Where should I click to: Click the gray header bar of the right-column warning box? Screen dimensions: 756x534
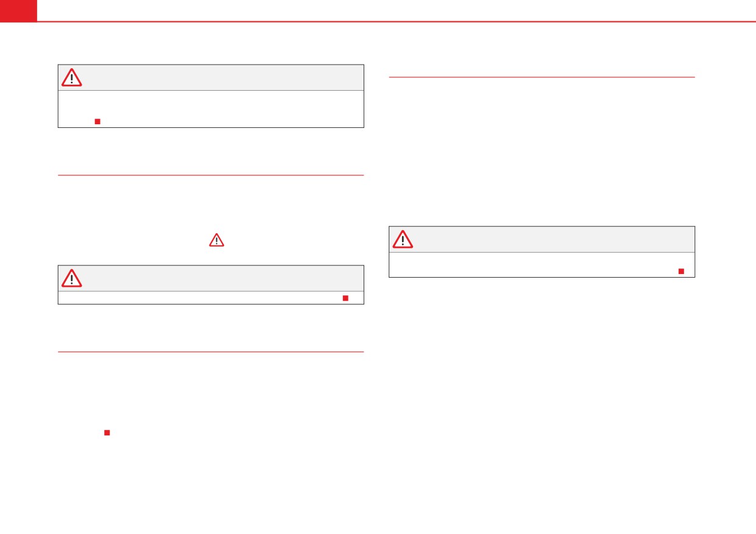pos(542,239)
